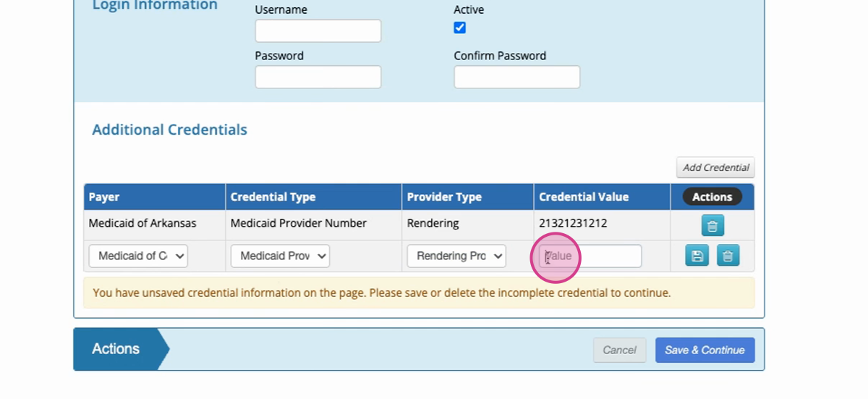Click the Cancel button
The height and width of the screenshot is (399, 868).
(x=619, y=350)
